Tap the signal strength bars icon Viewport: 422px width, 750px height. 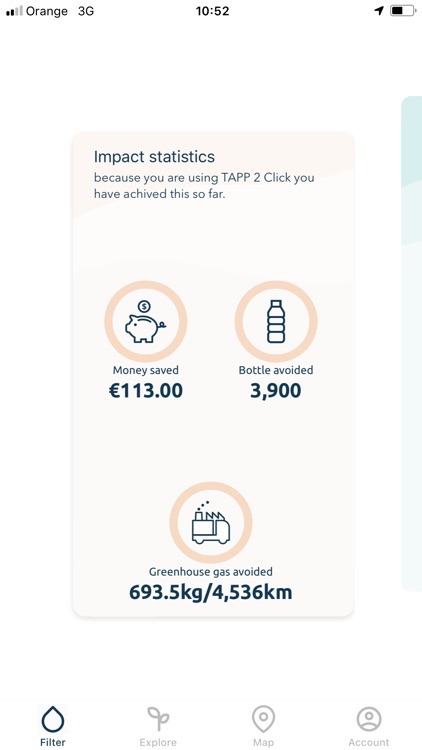[x=14, y=11]
